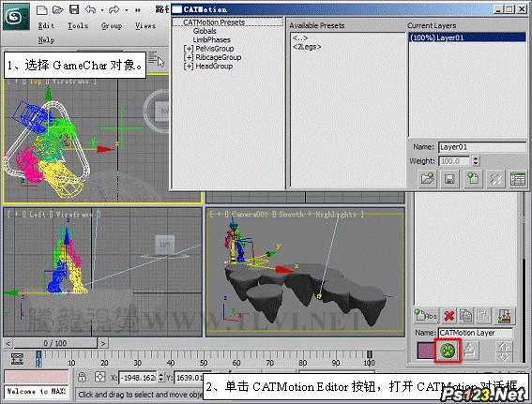Screen dimensions: 532x404
Task: Go to next frame with right arrow
Action: [x=103, y=343]
